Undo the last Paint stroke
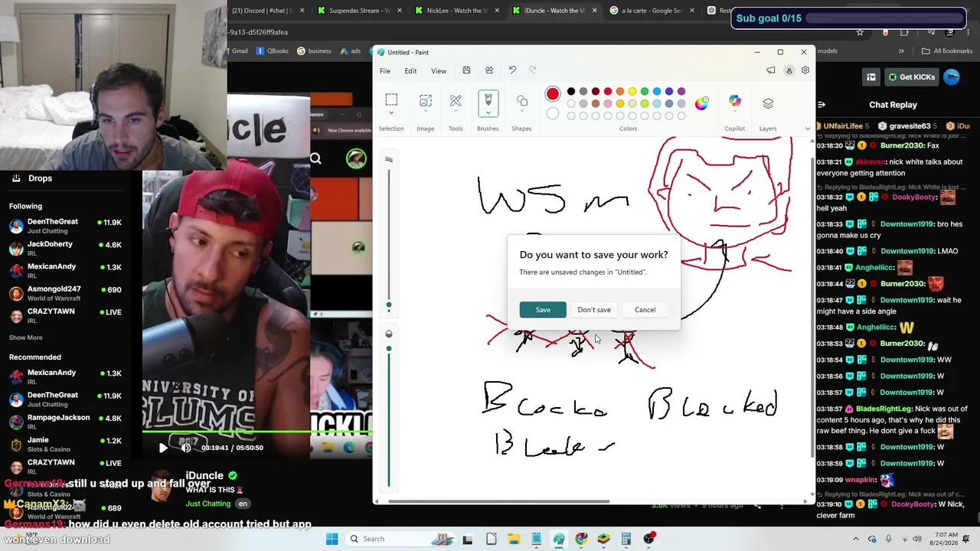Image resolution: width=980 pixels, height=551 pixels. pos(512,70)
